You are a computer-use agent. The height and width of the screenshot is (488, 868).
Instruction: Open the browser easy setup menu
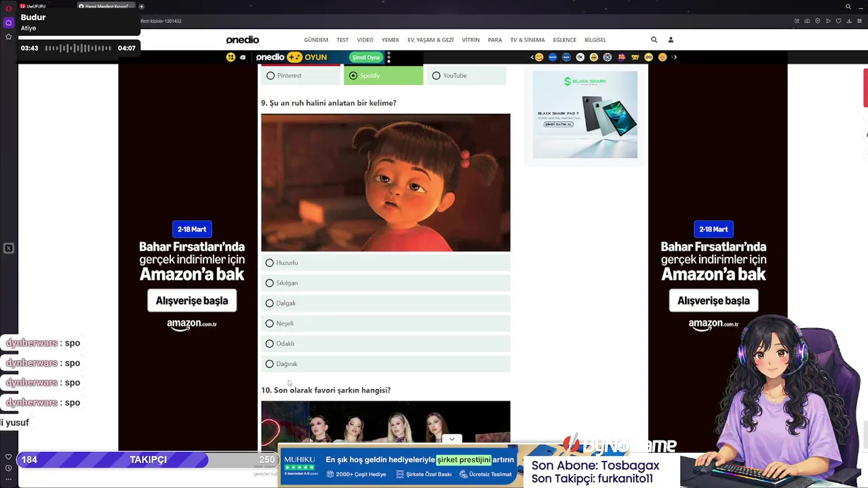(859, 21)
